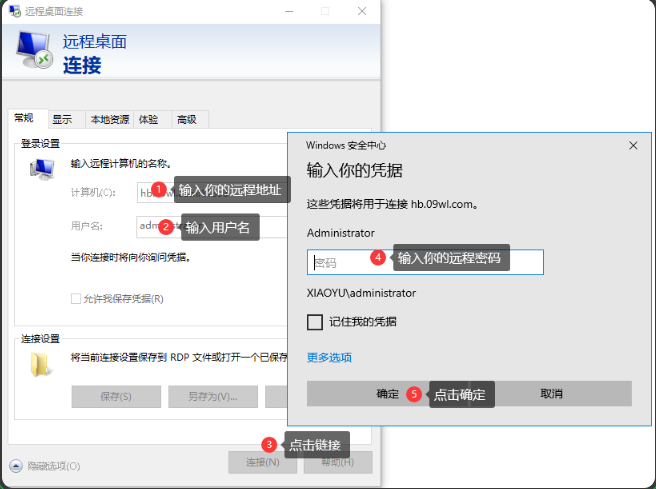Click the Administrator account name
The width and height of the screenshot is (656, 489).
(341, 233)
